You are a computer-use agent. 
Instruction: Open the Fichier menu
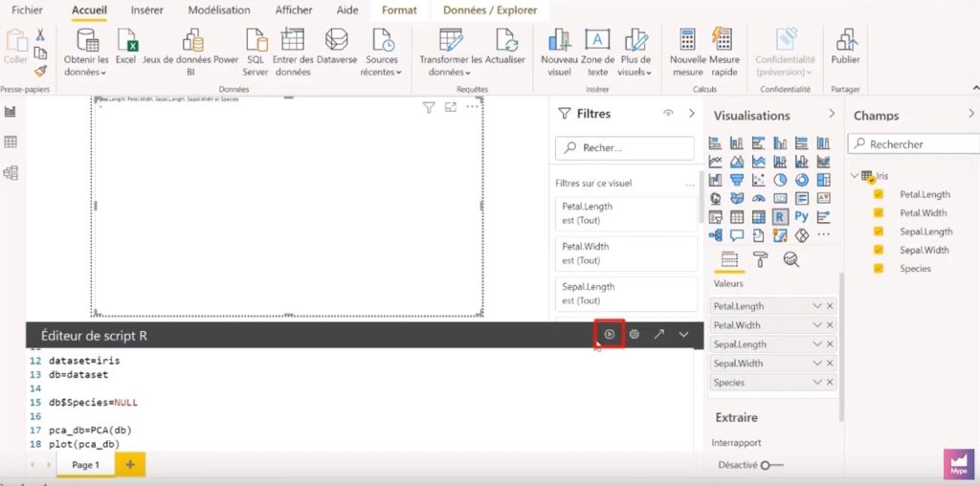tap(28, 10)
